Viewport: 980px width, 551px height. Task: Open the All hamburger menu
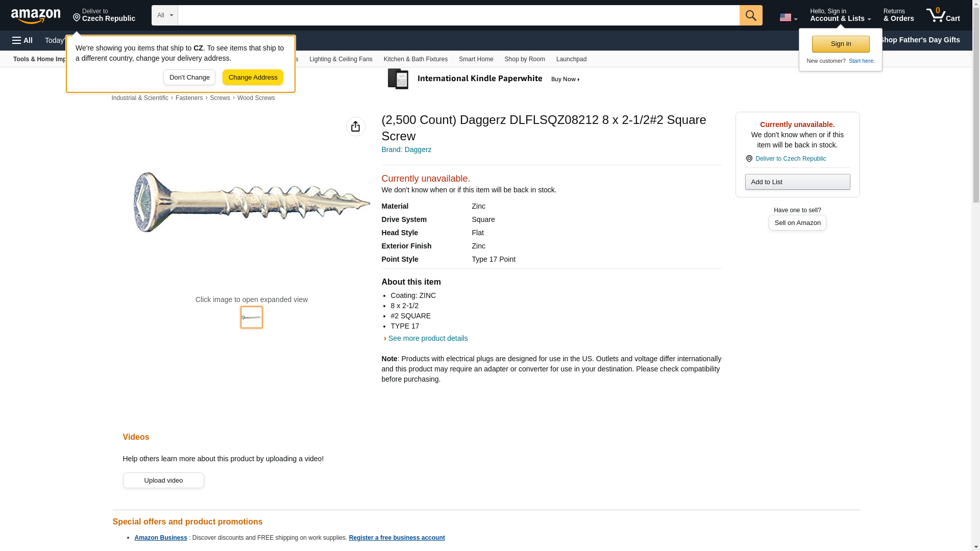coord(22,40)
